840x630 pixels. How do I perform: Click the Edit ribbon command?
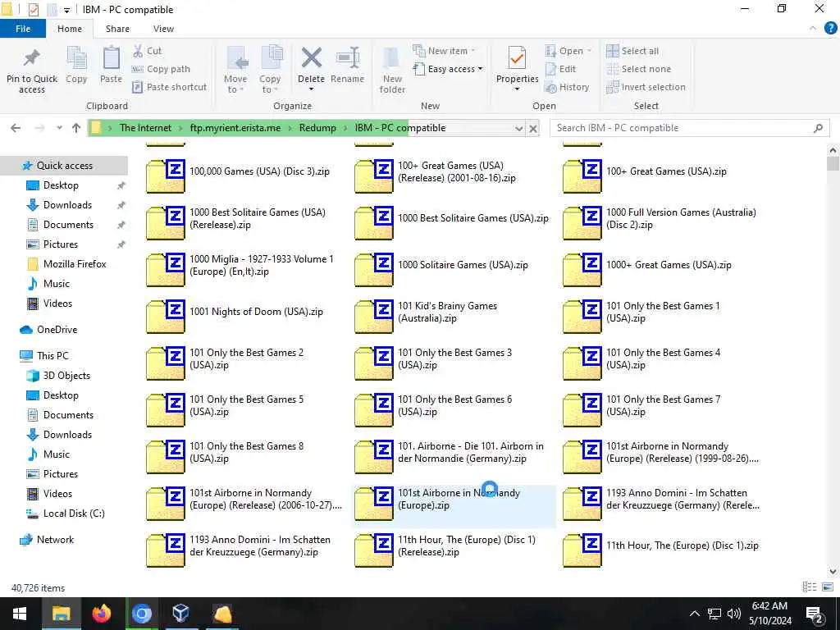pos(560,69)
